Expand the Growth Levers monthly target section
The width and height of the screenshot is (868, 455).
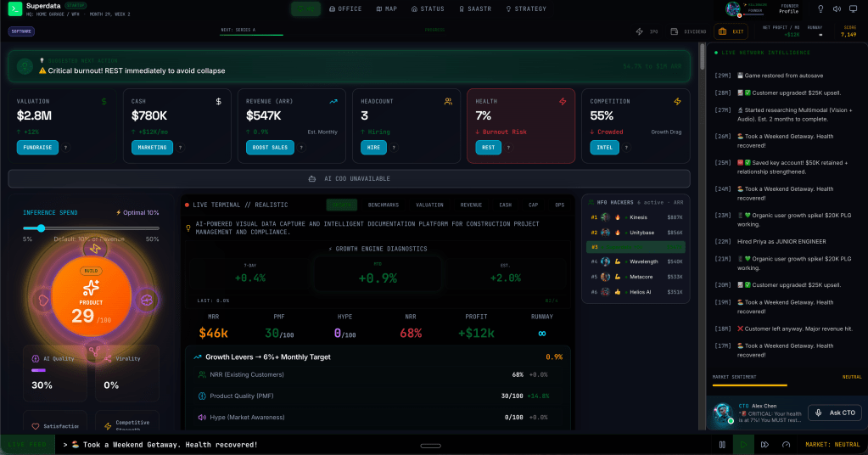(378, 357)
